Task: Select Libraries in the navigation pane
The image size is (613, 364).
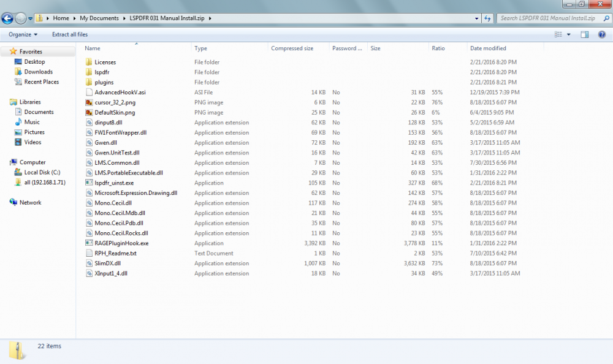Action: pos(30,102)
